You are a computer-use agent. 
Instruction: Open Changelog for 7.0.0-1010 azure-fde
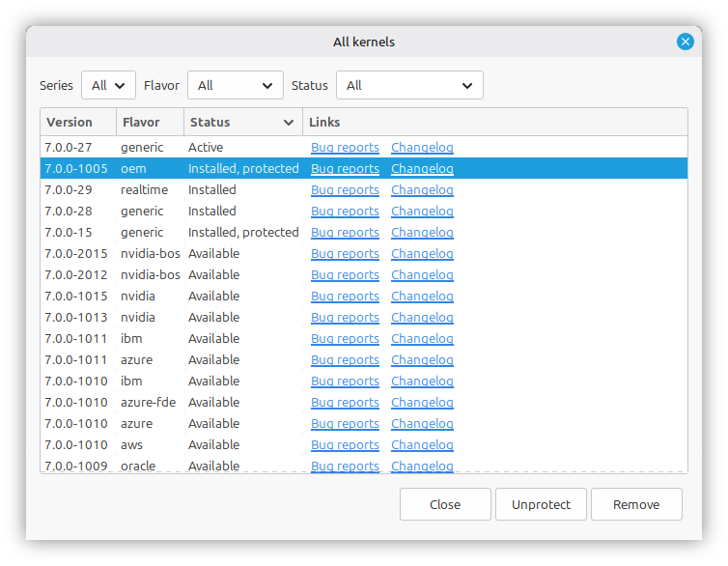pyautogui.click(x=422, y=403)
